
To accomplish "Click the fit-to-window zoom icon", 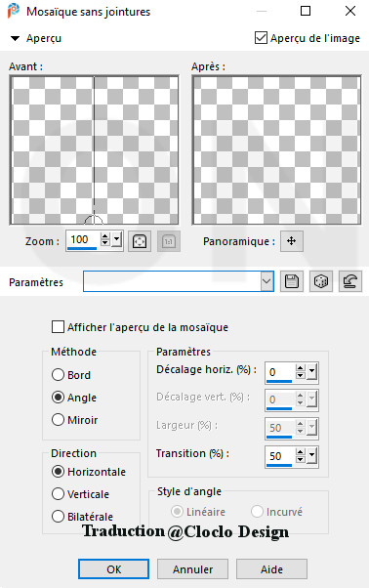I will pyautogui.click(x=140, y=241).
